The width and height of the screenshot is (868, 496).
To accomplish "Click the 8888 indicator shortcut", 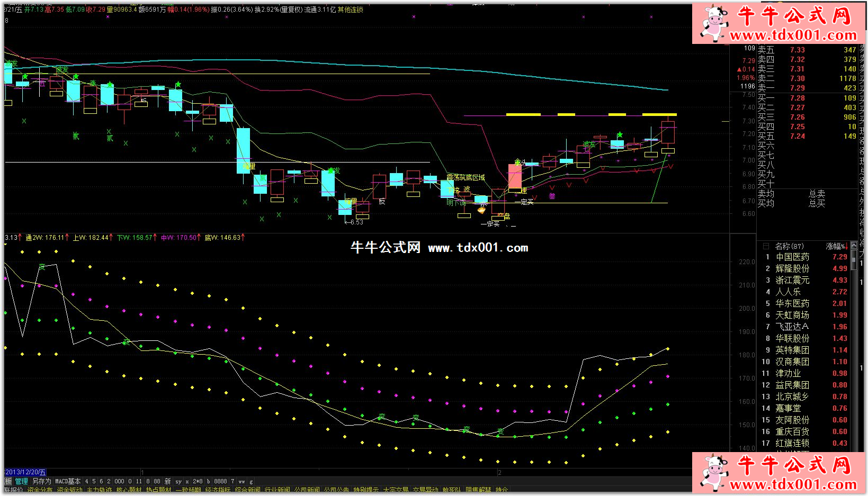I will (x=220, y=481).
